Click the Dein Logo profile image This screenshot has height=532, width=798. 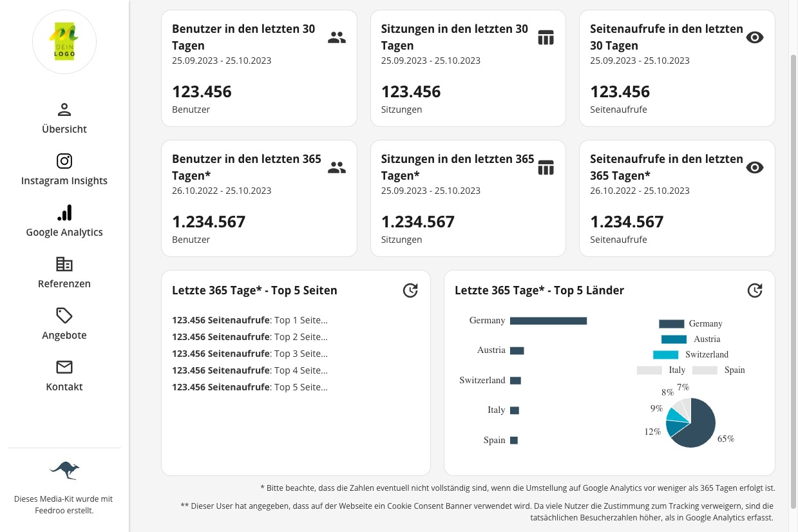(64, 42)
